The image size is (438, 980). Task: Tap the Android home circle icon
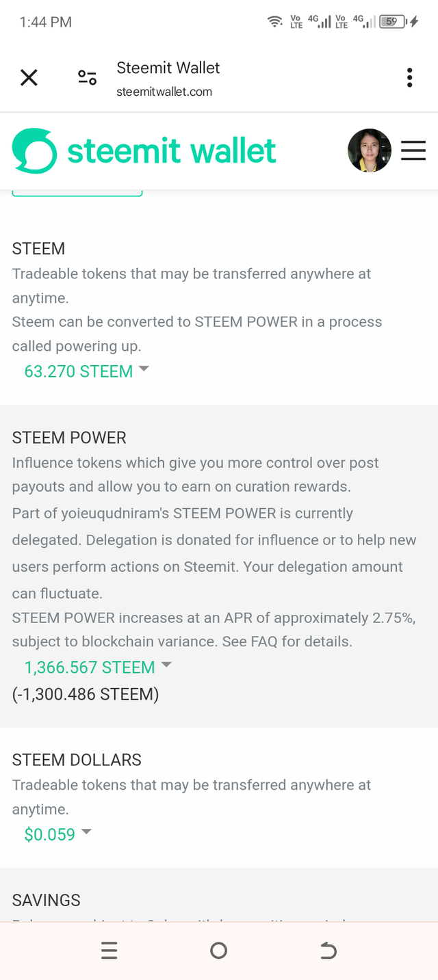[218, 951]
